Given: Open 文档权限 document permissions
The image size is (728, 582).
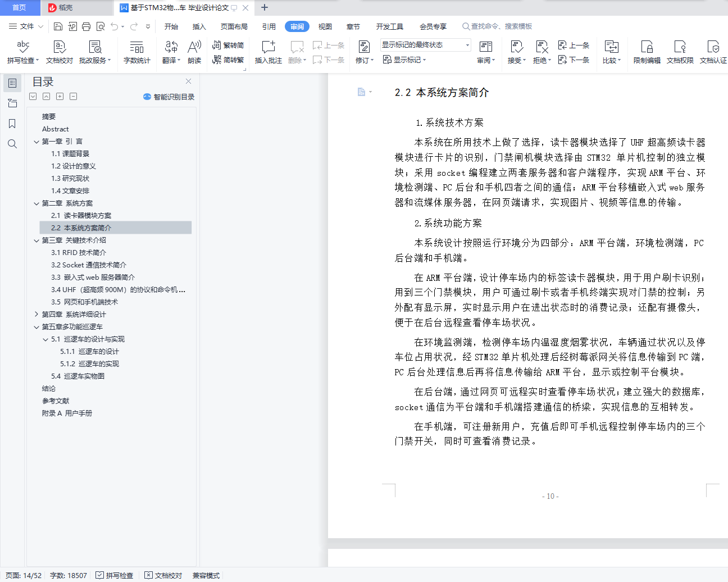Looking at the screenshot, I should [x=680, y=52].
